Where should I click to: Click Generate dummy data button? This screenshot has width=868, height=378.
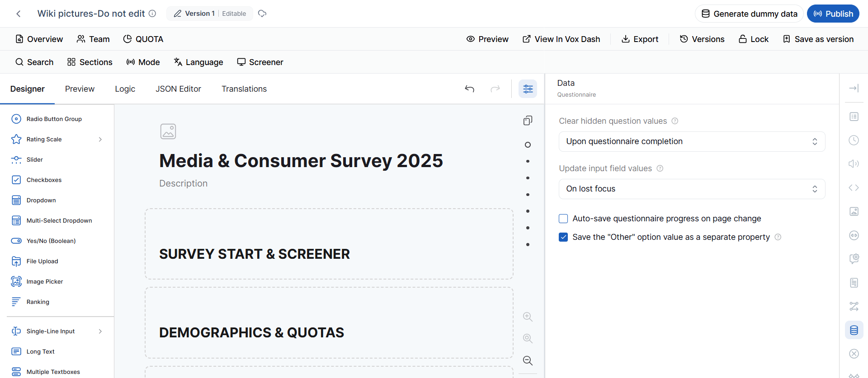click(x=749, y=14)
